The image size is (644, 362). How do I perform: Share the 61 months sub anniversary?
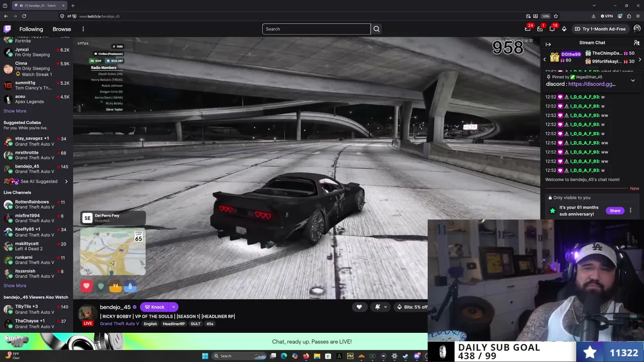click(615, 211)
